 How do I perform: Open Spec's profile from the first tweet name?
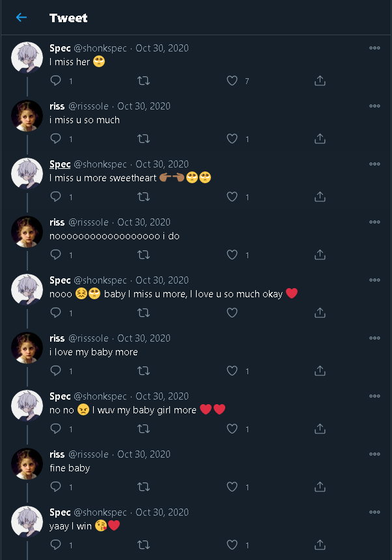point(60,48)
